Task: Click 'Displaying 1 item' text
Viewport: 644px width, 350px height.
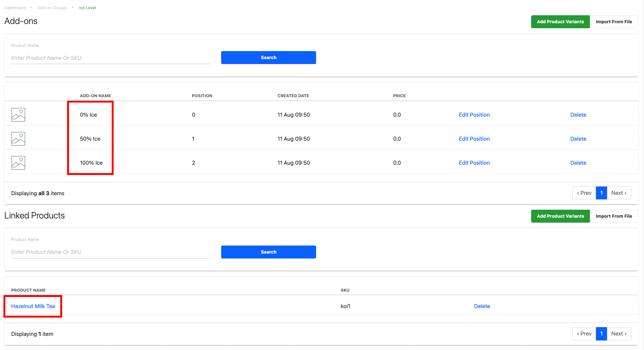Action: pos(32,334)
